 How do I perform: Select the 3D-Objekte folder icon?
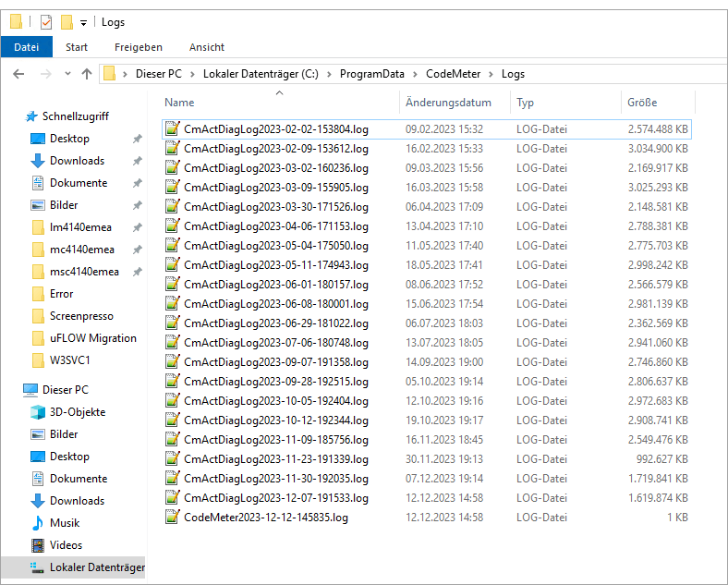point(38,412)
